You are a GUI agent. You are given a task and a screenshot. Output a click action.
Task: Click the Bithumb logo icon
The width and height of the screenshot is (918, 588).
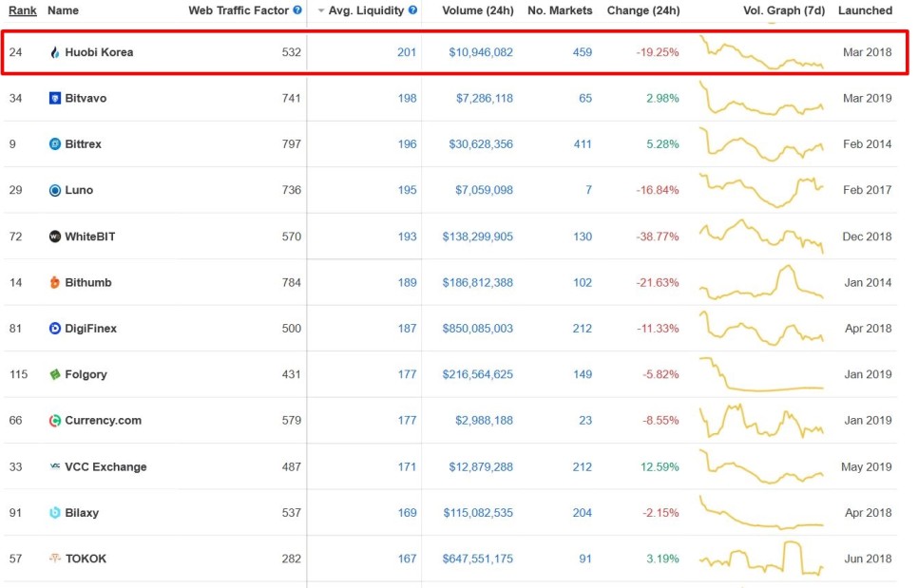(55, 282)
